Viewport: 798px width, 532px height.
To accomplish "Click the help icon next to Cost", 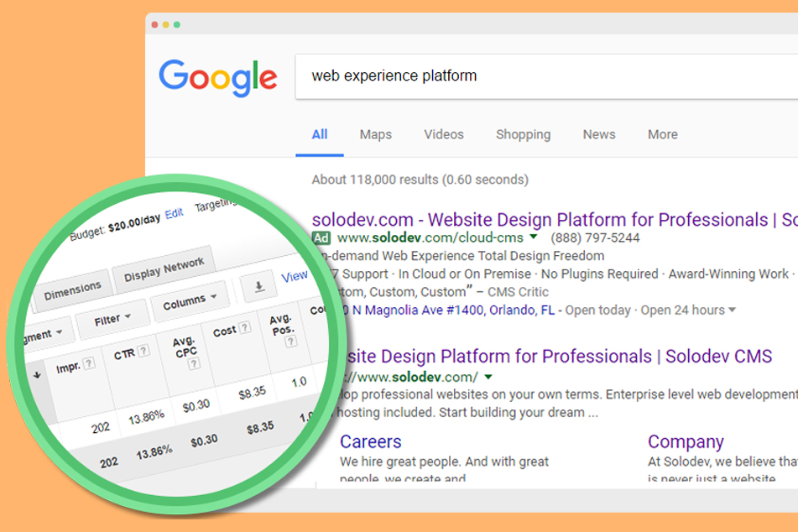I will pyautogui.click(x=245, y=327).
